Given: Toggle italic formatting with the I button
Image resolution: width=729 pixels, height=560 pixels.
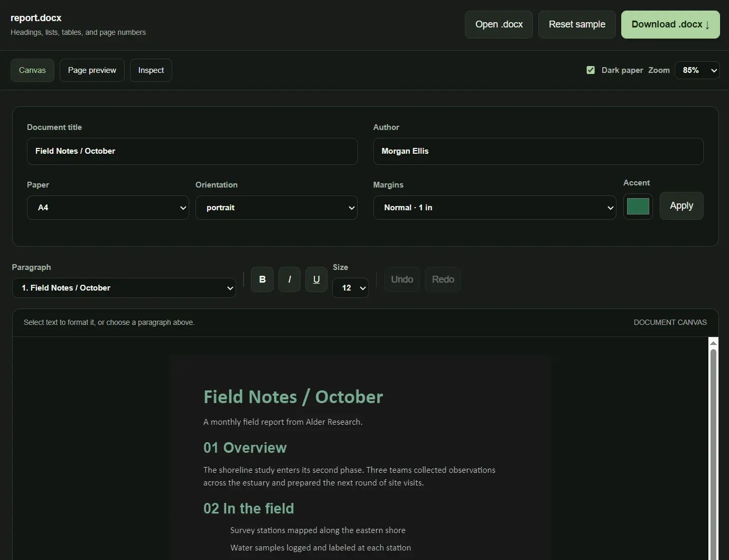Looking at the screenshot, I should point(289,279).
